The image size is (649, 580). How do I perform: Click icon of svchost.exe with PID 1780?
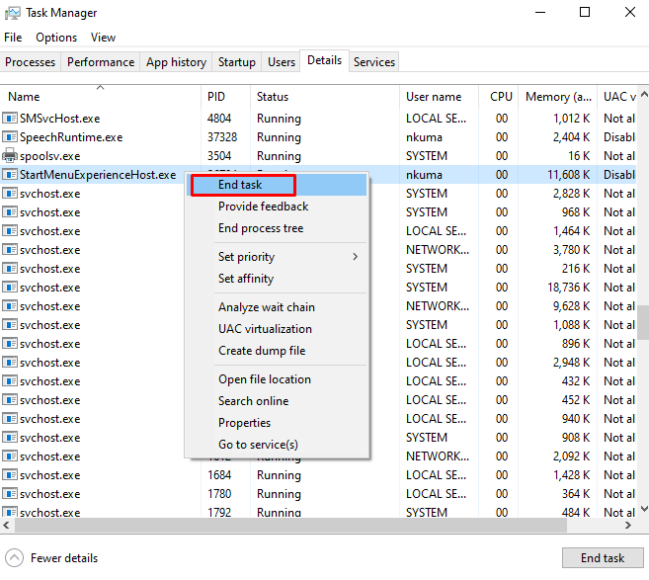[10, 493]
